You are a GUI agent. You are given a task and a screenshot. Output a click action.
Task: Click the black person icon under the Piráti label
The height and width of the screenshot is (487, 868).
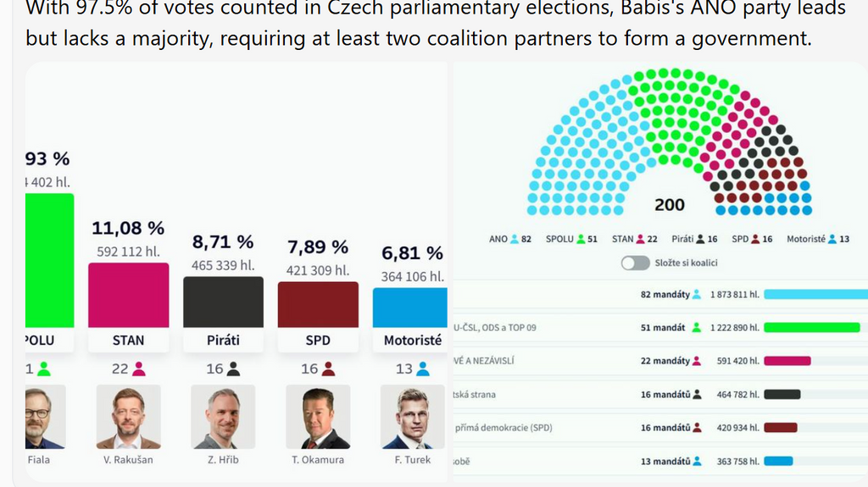point(234,369)
